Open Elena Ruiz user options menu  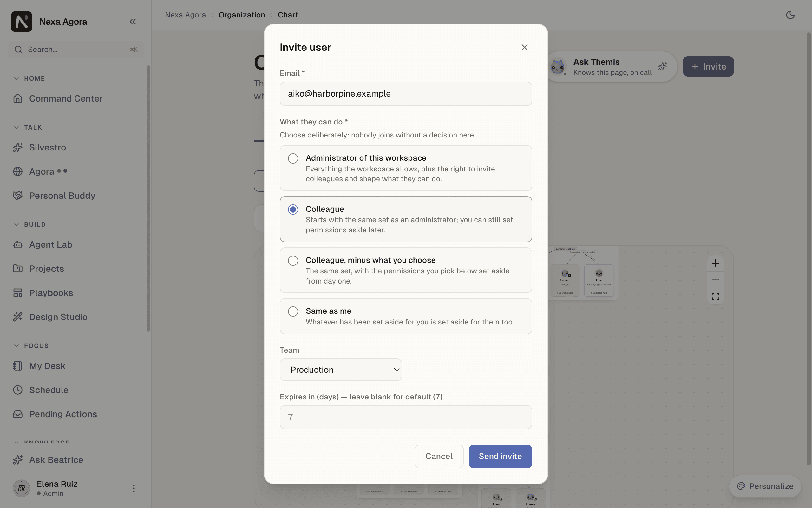(x=134, y=488)
